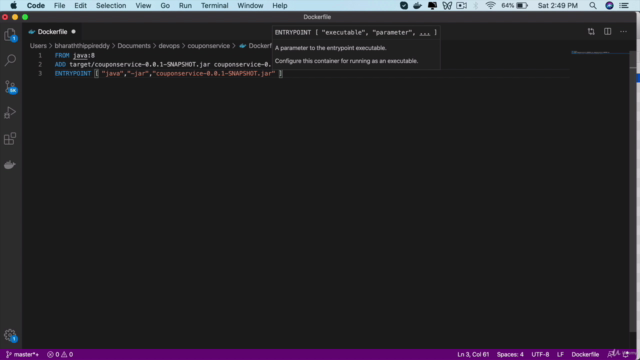Open the Search view icon

coord(10,60)
